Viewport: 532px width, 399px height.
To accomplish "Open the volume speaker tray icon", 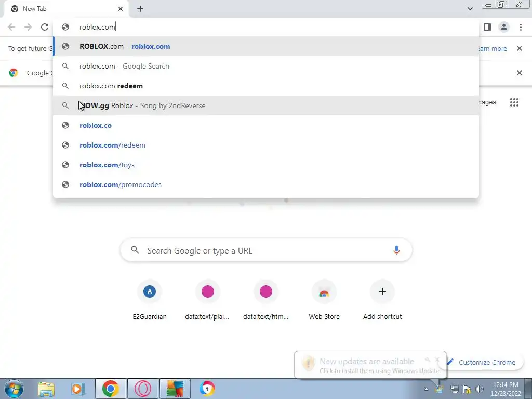I will (480, 389).
